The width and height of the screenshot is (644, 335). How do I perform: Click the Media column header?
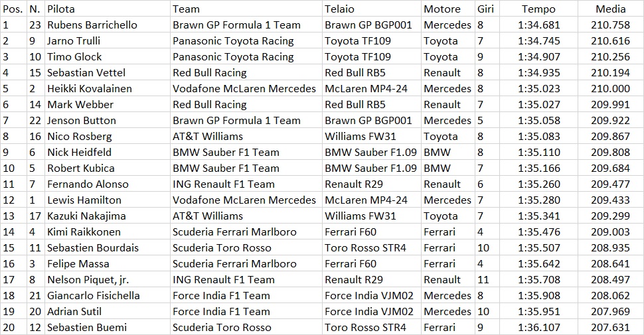[x=610, y=9]
